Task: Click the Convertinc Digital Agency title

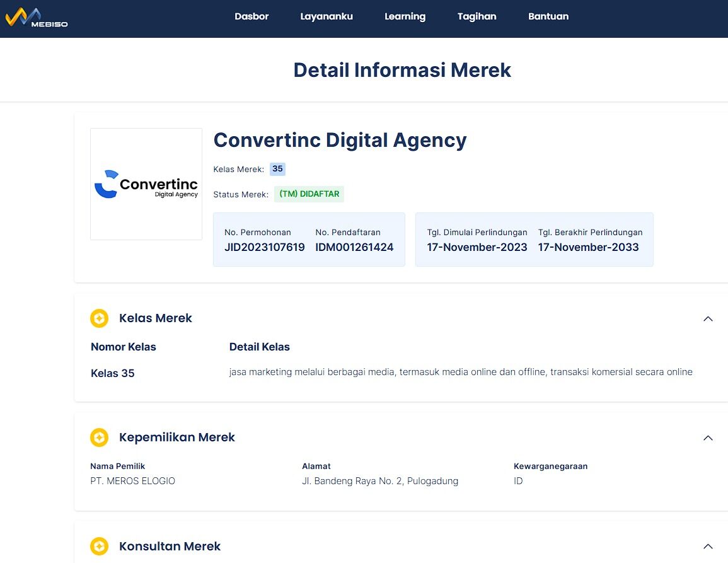Action: click(340, 141)
